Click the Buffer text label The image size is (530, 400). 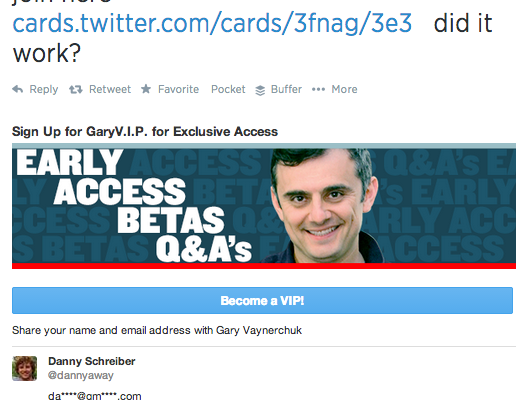[x=286, y=89]
